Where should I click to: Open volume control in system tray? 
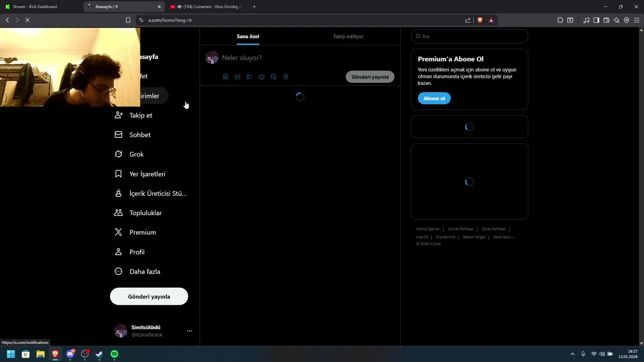click(x=602, y=354)
